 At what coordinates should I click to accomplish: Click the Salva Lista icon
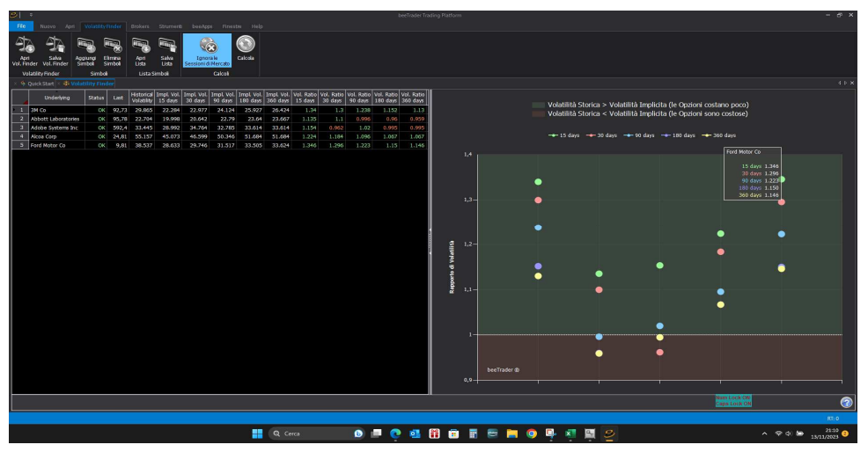pyautogui.click(x=167, y=51)
